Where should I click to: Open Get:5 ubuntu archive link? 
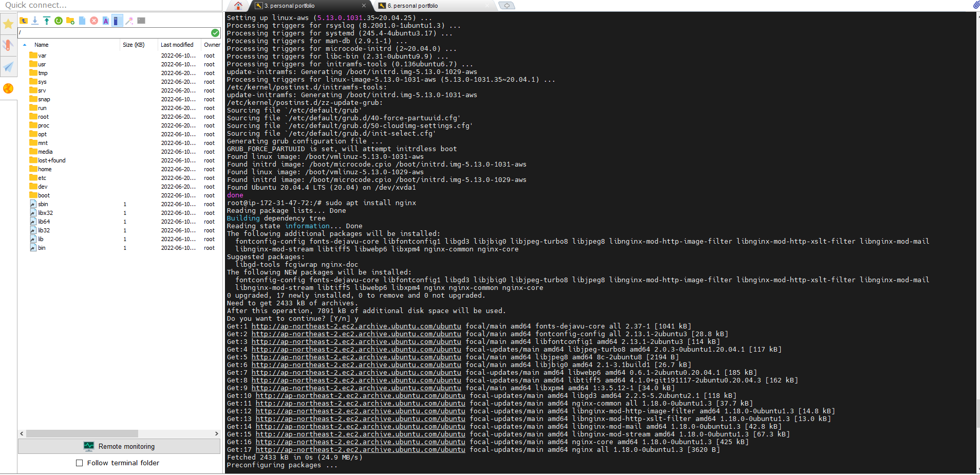tap(356, 357)
